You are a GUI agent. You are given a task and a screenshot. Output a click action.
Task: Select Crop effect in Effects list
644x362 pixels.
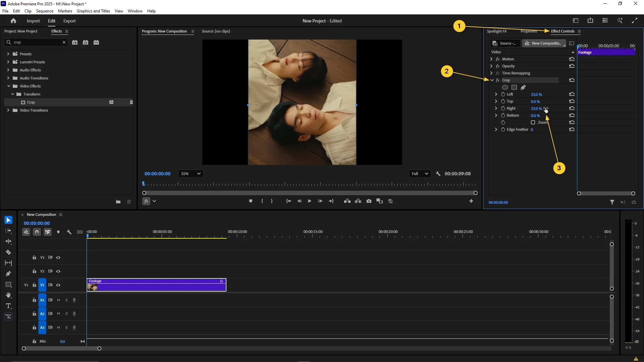pyautogui.click(x=31, y=102)
